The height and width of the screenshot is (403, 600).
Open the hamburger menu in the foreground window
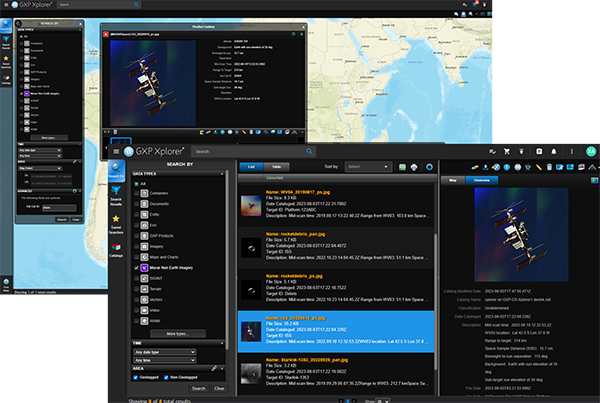click(116, 151)
